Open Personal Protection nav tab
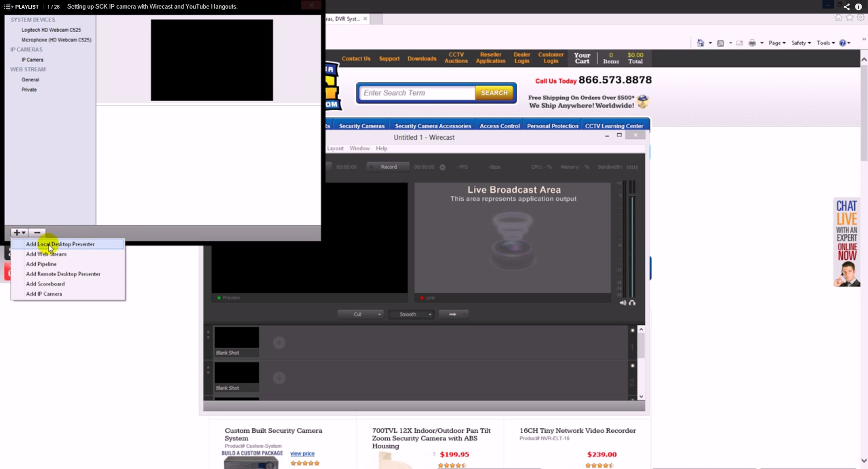Screen dimensions: 868x469 [x=552, y=126]
